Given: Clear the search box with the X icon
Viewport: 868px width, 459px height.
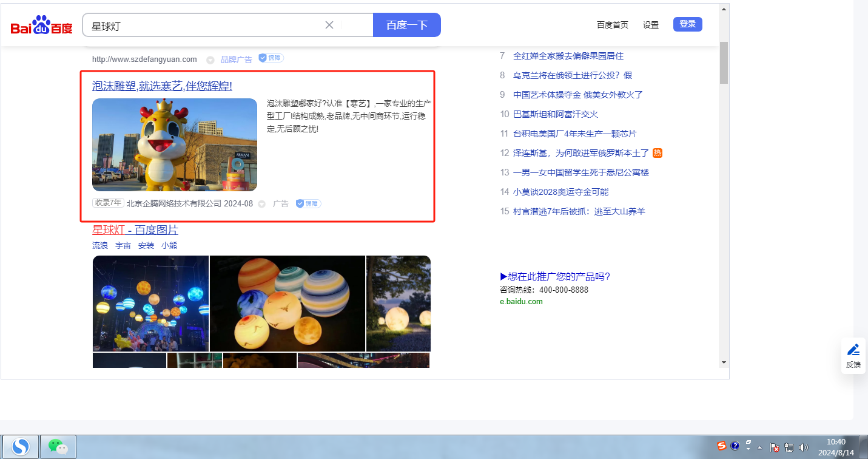Looking at the screenshot, I should click(329, 25).
